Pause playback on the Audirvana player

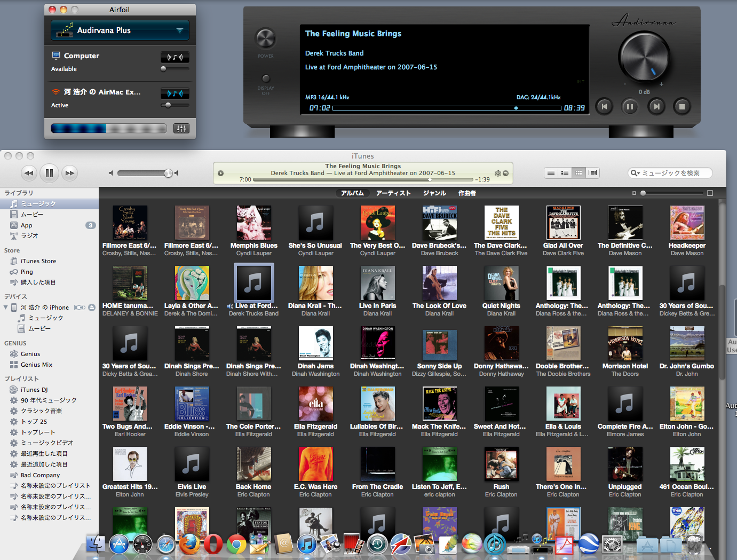point(630,107)
